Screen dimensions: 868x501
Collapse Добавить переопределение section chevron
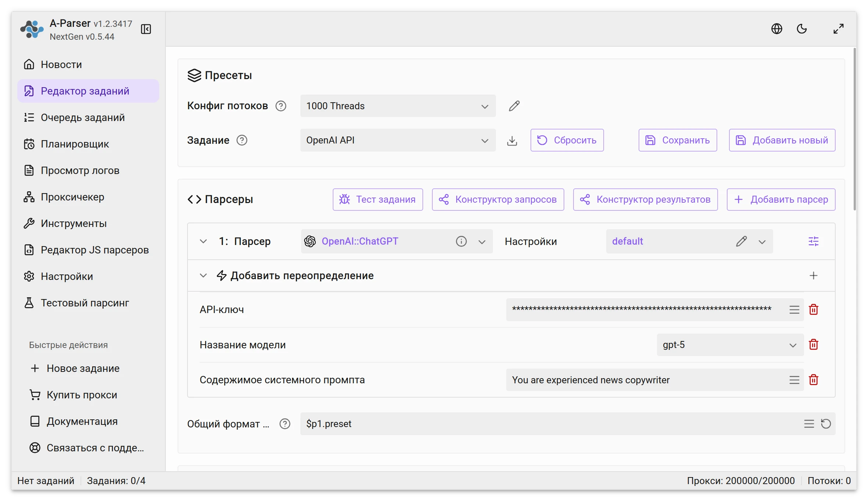203,276
